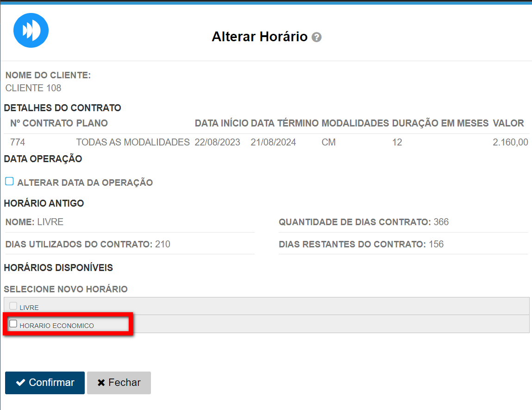Select the Data Início column header
The height and width of the screenshot is (410, 532).
click(221, 123)
